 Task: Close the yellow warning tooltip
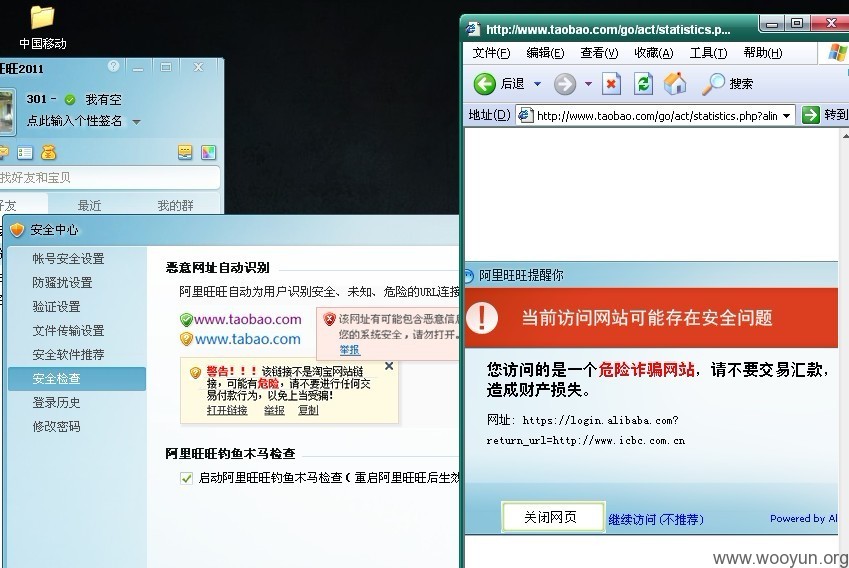coord(389,366)
